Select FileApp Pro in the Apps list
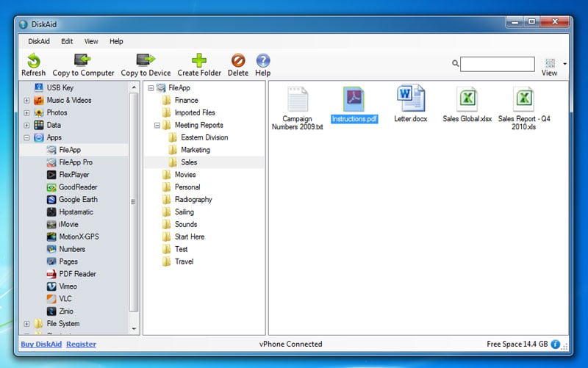 (x=69, y=162)
